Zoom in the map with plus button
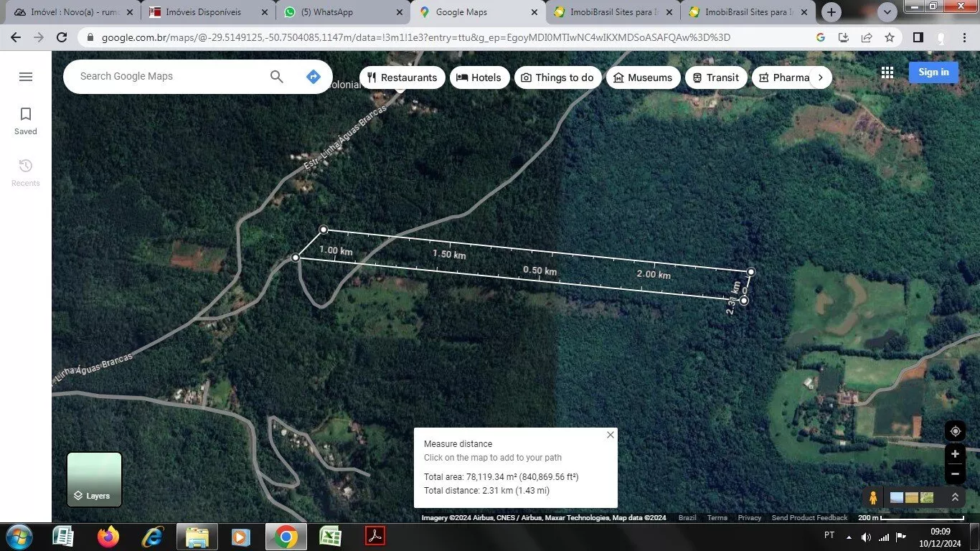Image resolution: width=980 pixels, height=551 pixels. pyautogui.click(x=955, y=454)
